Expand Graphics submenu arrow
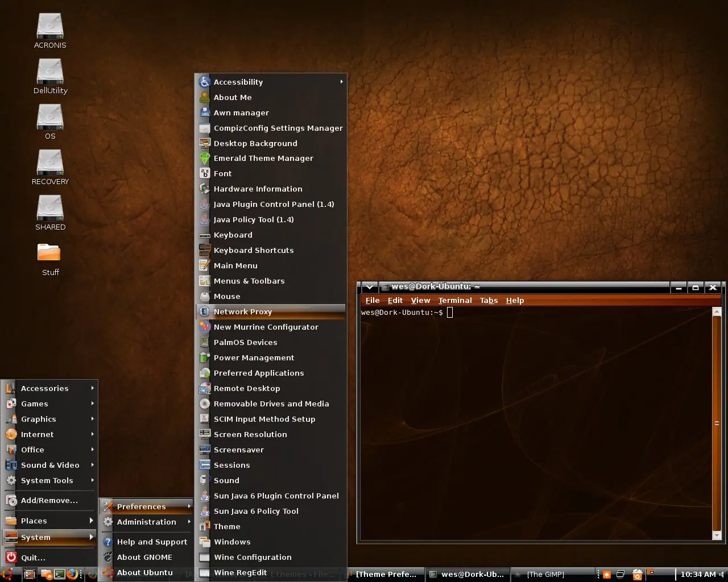Image resolution: width=728 pixels, height=582 pixels. (x=92, y=419)
